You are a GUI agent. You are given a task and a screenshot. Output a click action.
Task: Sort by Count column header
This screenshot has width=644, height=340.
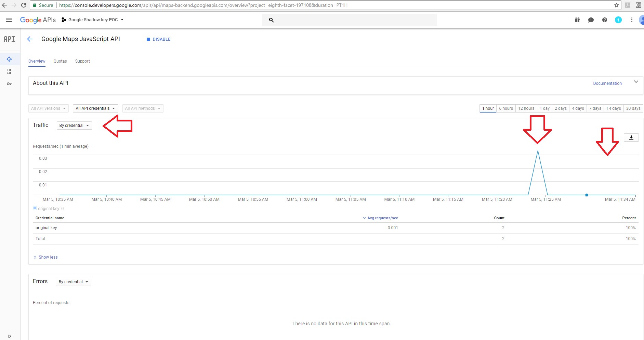(x=499, y=218)
